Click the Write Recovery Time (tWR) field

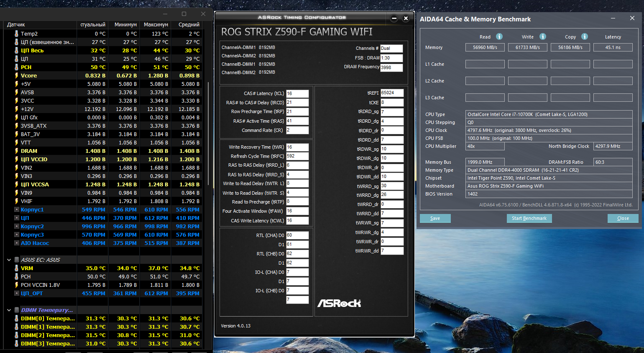click(x=297, y=147)
